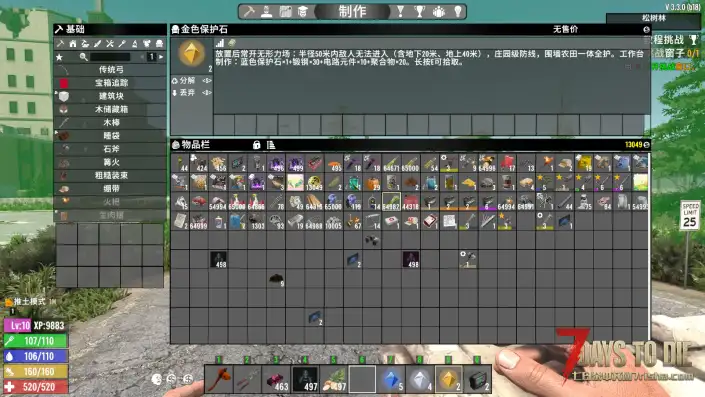Click the green food bar 107/110

click(x=36, y=341)
